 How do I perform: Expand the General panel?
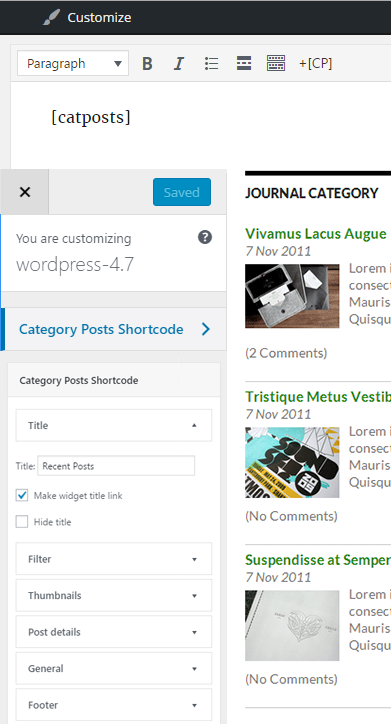click(x=114, y=668)
